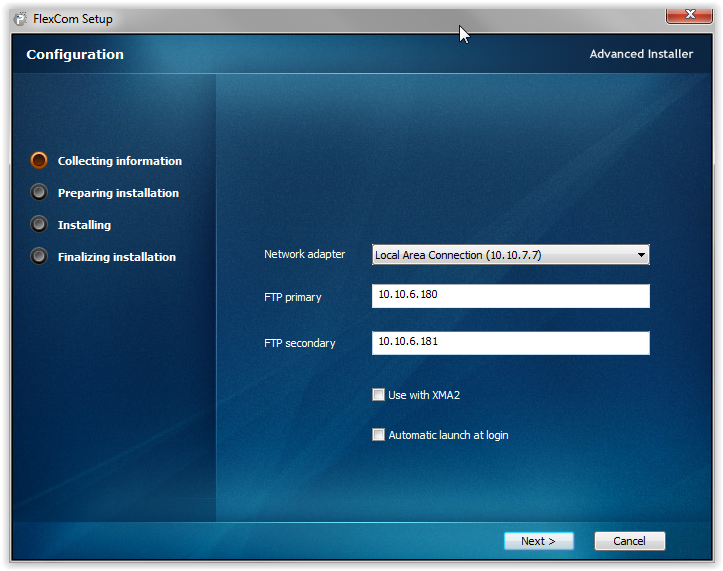Toggle Automatic launch at login checkbox
The image size is (723, 571).
(x=378, y=435)
